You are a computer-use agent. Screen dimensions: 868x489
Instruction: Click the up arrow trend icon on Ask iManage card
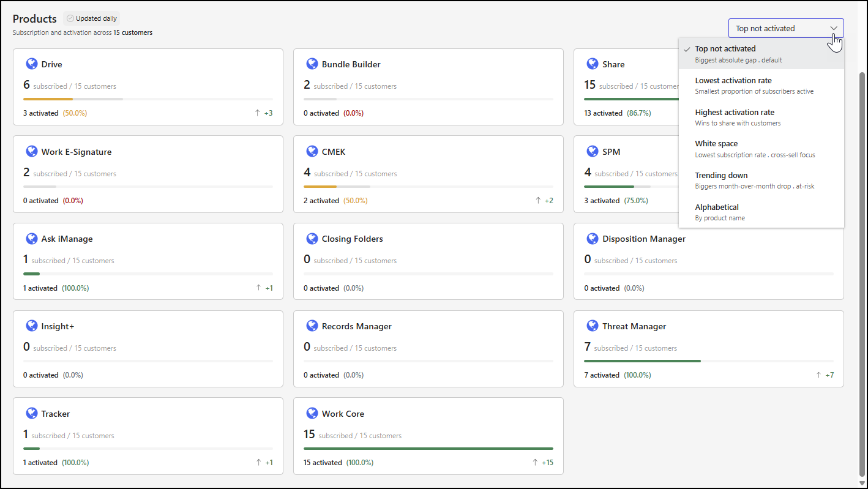pyautogui.click(x=259, y=288)
